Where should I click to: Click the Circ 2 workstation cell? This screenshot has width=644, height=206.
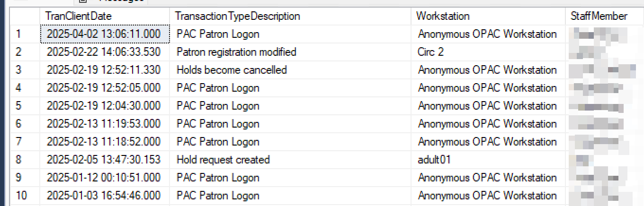tap(488, 52)
